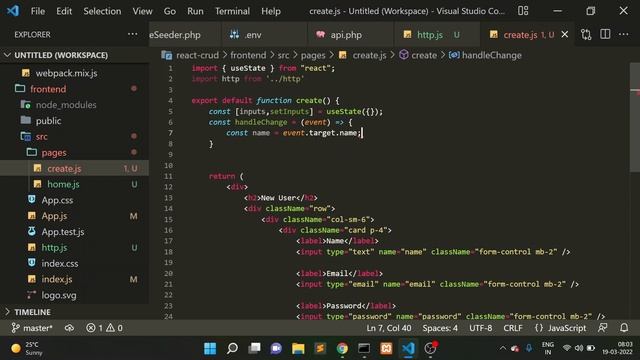
Task: Click the editor vertical scrollbar
Action: tap(635, 118)
